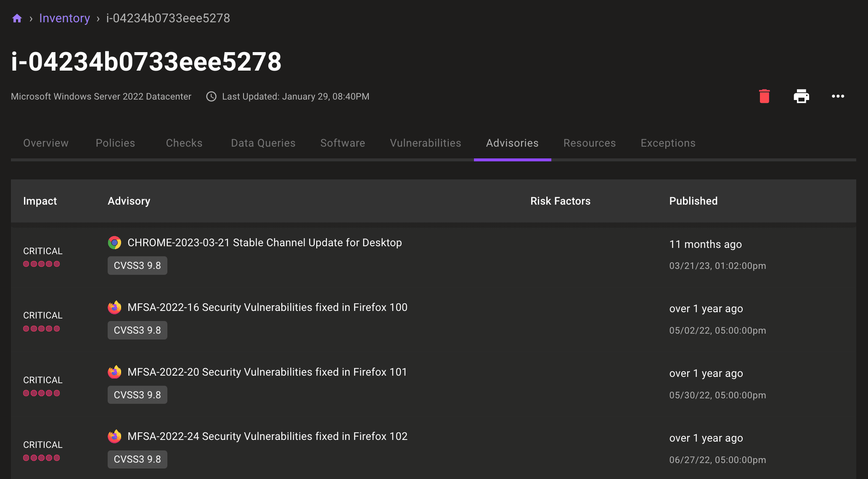Switch to the Overview tab
The height and width of the screenshot is (479, 868).
tap(46, 143)
